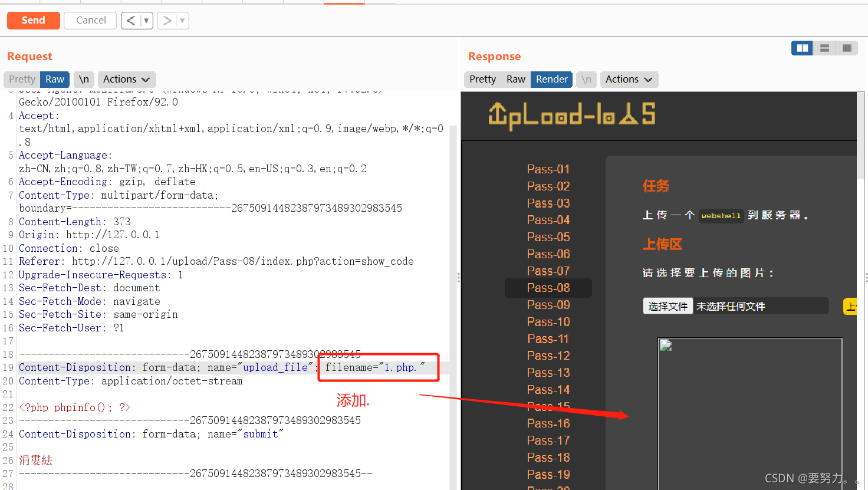Image resolution: width=868 pixels, height=490 pixels.
Task: Click the Content-Length: 373 header line
Action: click(75, 222)
